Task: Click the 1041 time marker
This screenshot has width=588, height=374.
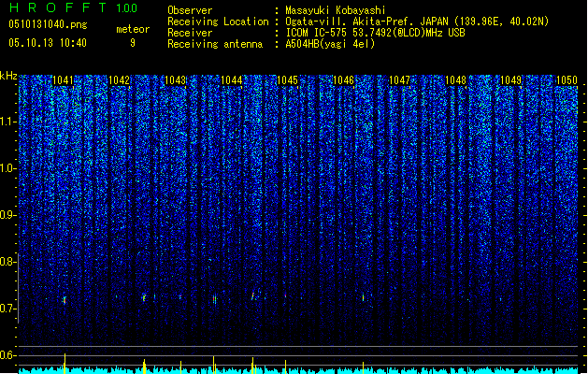Action: [63, 80]
